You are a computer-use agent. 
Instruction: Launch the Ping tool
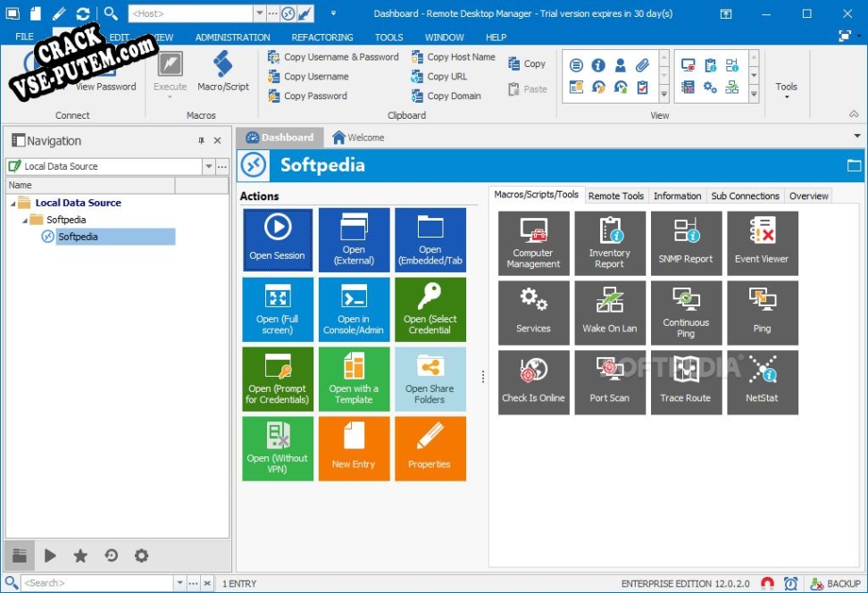coord(762,313)
